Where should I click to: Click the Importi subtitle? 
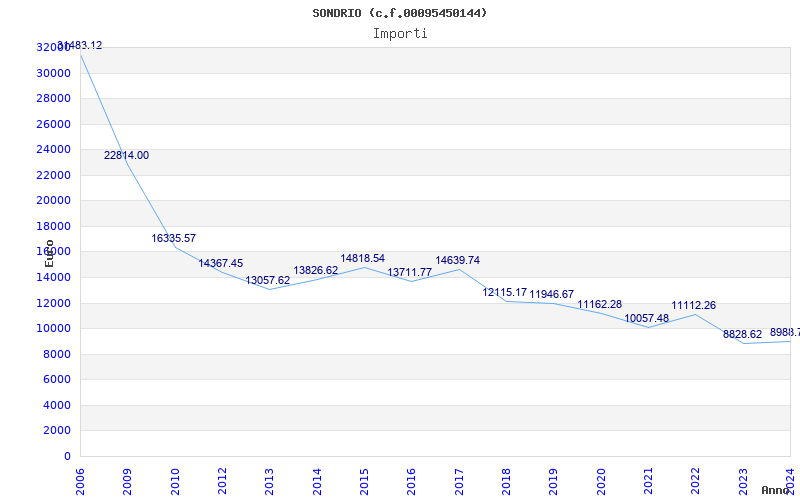pyautogui.click(x=400, y=34)
